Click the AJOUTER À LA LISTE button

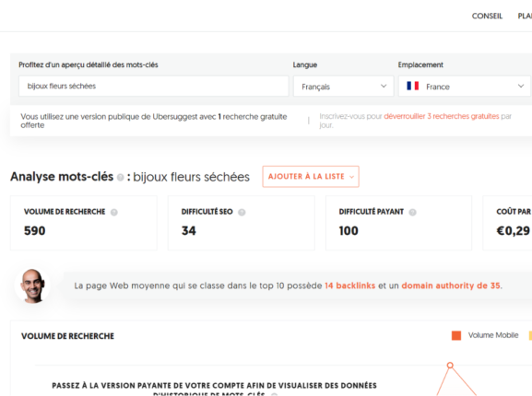[x=311, y=177]
